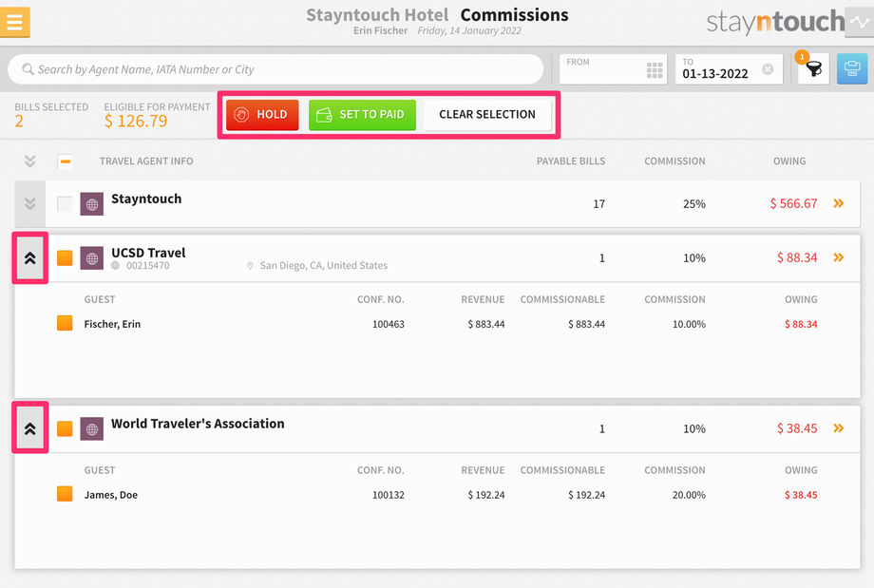This screenshot has width=874, height=588.
Task: Open the filter funnel icon
Action: point(813,69)
